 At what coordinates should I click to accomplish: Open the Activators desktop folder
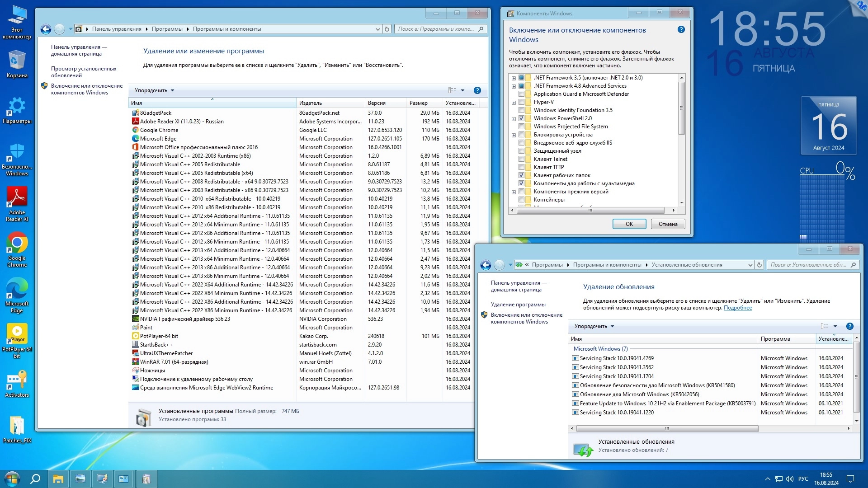click(17, 382)
